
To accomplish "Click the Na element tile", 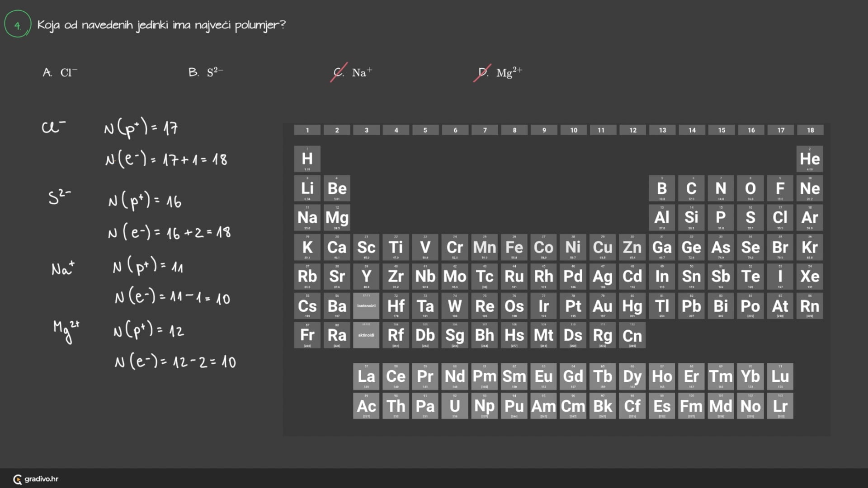I will pyautogui.click(x=307, y=218).
